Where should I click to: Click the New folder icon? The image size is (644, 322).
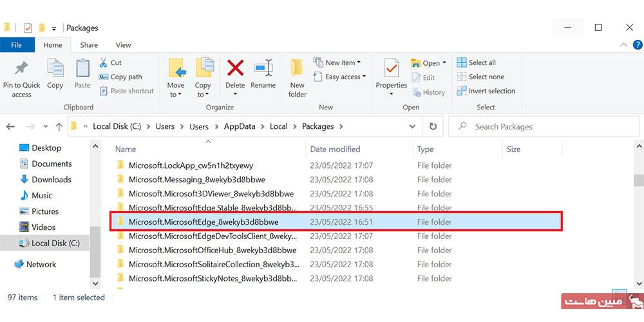pyautogui.click(x=296, y=68)
